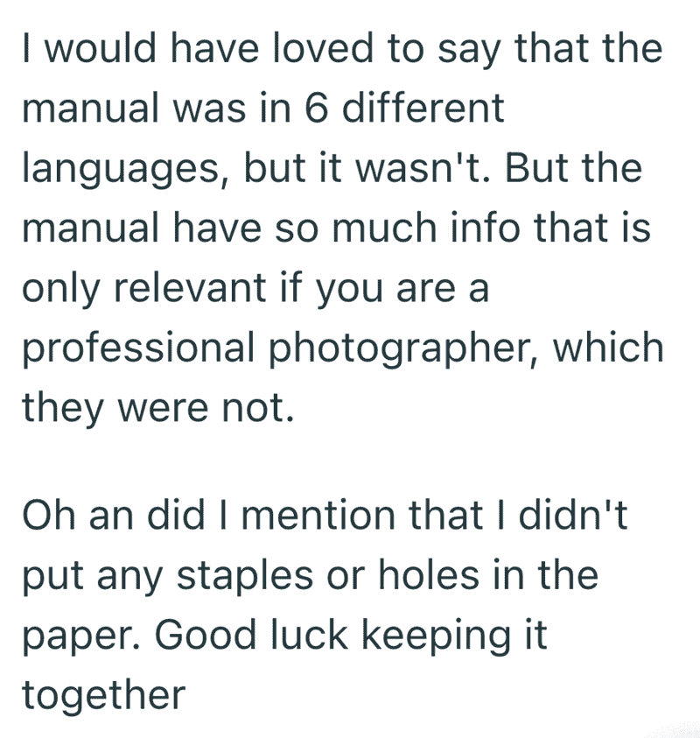This screenshot has height=738, width=700.
Task: Click on the word "didn't"
Action: pos(573,514)
